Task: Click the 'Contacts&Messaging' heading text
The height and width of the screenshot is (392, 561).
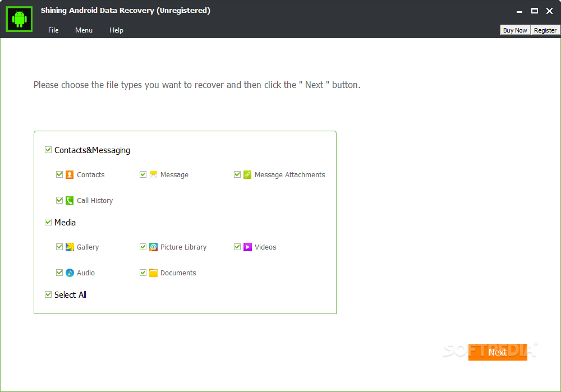Action: [x=93, y=150]
